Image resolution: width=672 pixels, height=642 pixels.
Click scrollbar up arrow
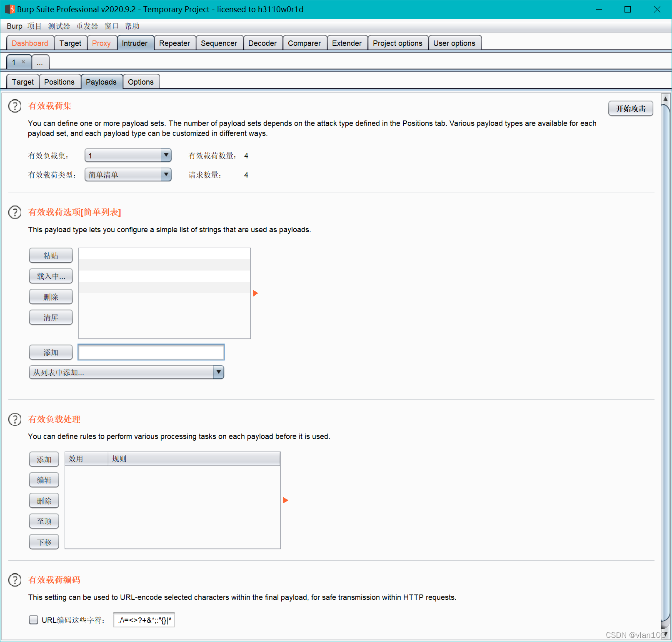pyautogui.click(x=665, y=99)
